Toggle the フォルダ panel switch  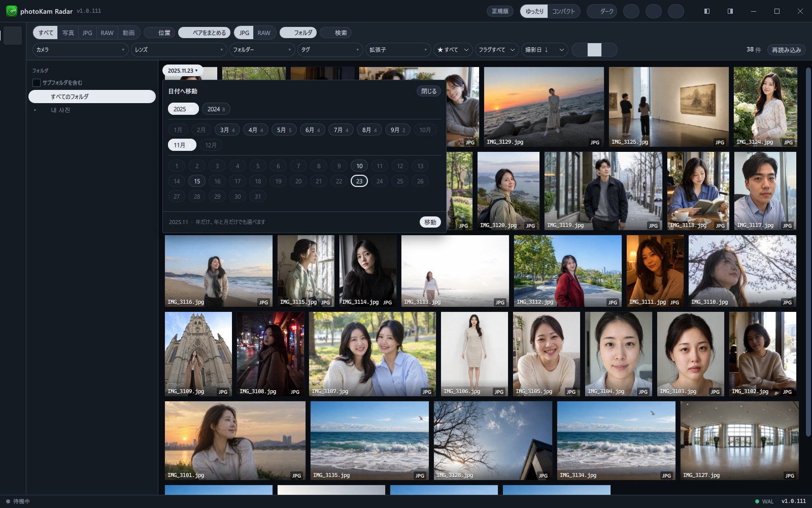click(298, 33)
